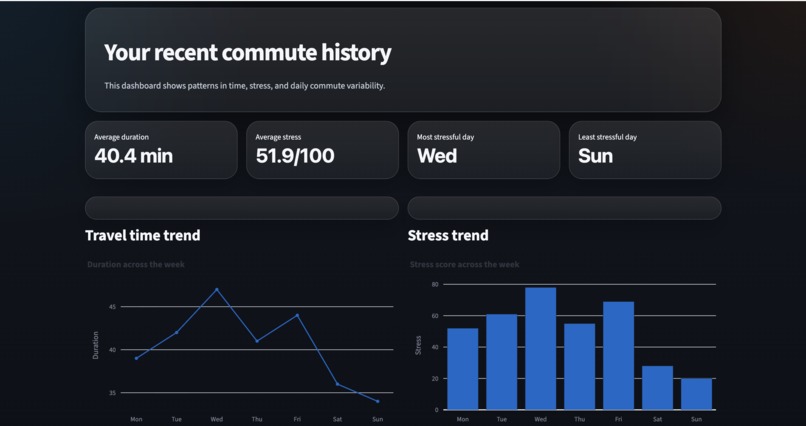
Task: Click the 51.9/100 stress value
Action: (x=295, y=156)
